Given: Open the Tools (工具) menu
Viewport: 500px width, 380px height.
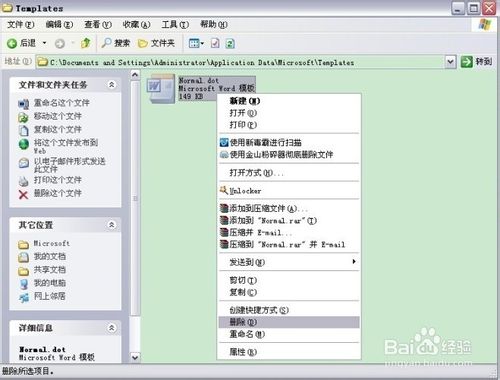Looking at the screenshot, I should (x=175, y=25).
